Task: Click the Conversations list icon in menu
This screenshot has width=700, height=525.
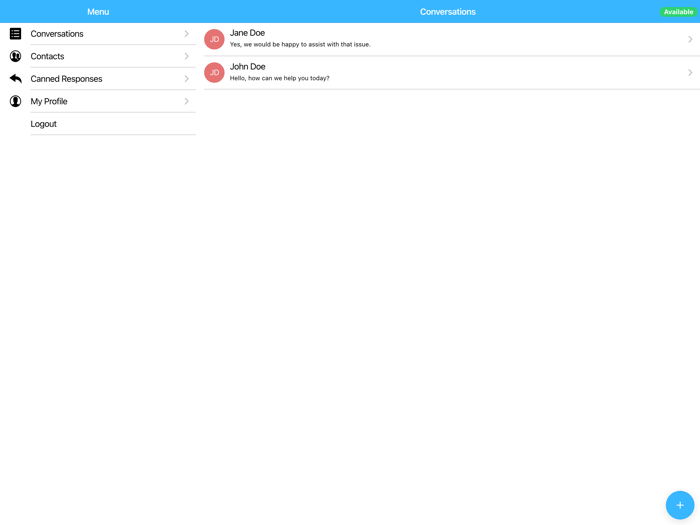Action: coord(15,33)
